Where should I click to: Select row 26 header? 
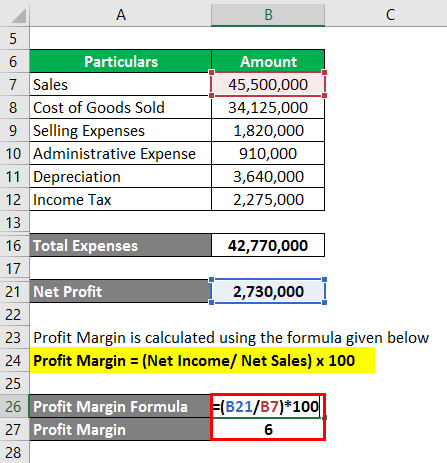pyautogui.click(x=14, y=406)
